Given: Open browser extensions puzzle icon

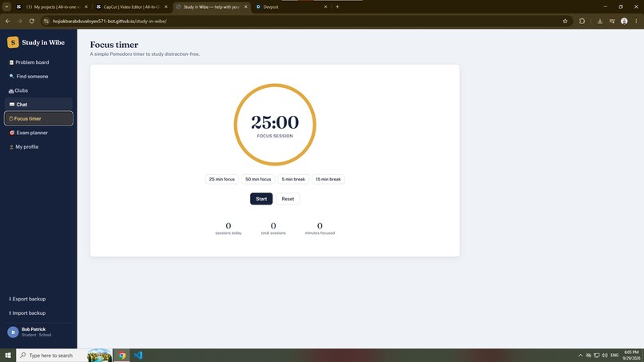Looking at the screenshot, I should coord(582,21).
